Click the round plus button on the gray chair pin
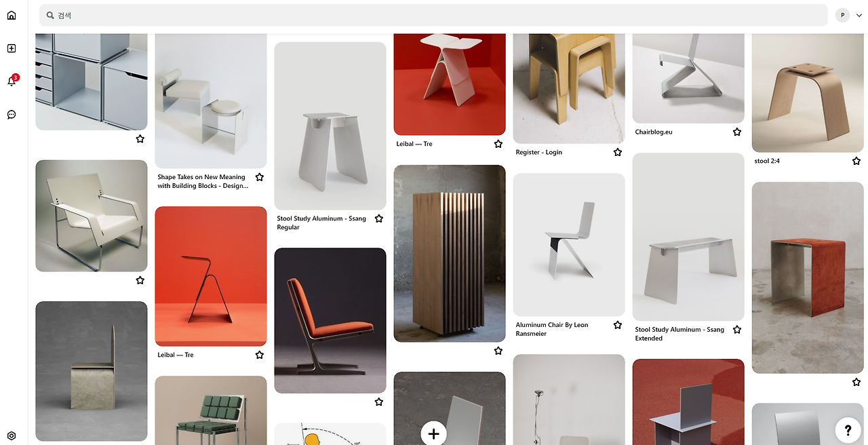The height and width of the screenshot is (445, 868). pos(434,434)
